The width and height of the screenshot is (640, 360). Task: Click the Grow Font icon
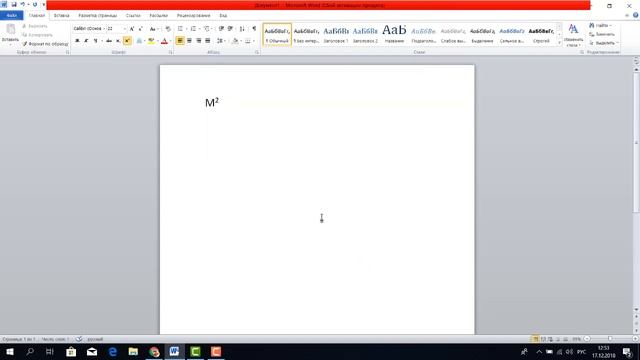point(132,29)
